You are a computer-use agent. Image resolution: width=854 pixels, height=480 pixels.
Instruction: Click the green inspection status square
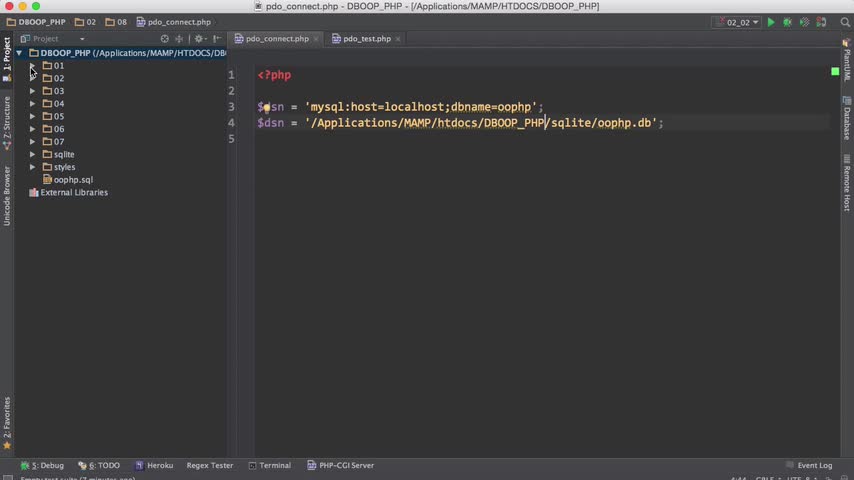[x=835, y=71]
